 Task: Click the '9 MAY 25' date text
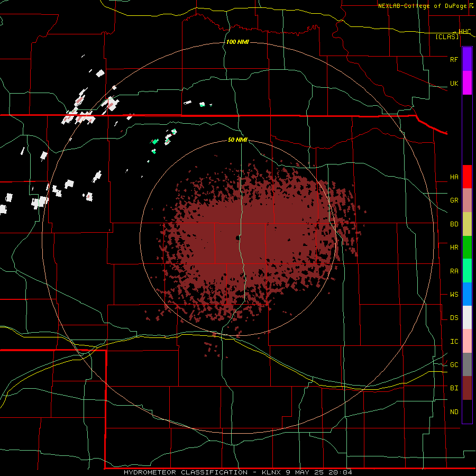pyautogui.click(x=305, y=472)
